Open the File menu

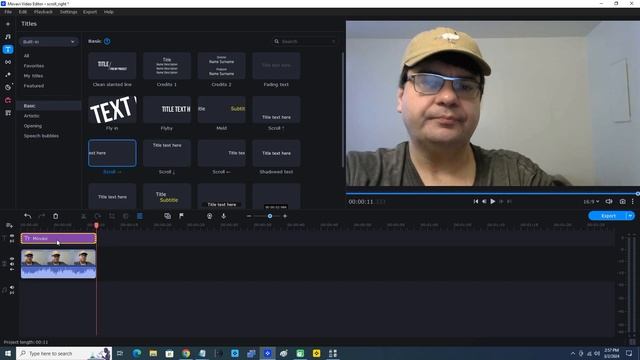8,12
